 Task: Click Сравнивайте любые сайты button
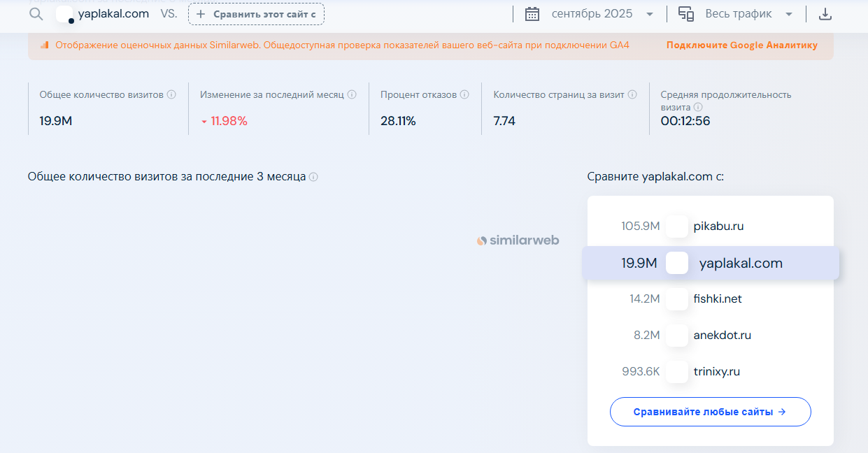click(710, 412)
